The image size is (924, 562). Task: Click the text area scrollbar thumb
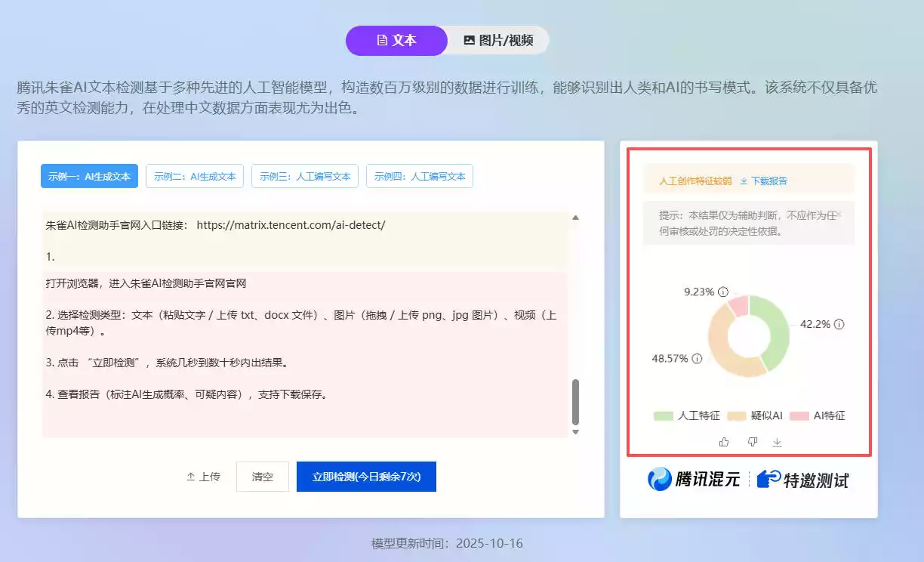tap(576, 402)
